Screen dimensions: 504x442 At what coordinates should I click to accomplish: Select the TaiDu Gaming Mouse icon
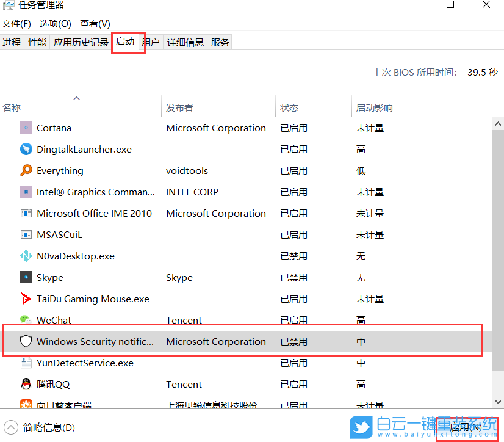click(x=24, y=299)
